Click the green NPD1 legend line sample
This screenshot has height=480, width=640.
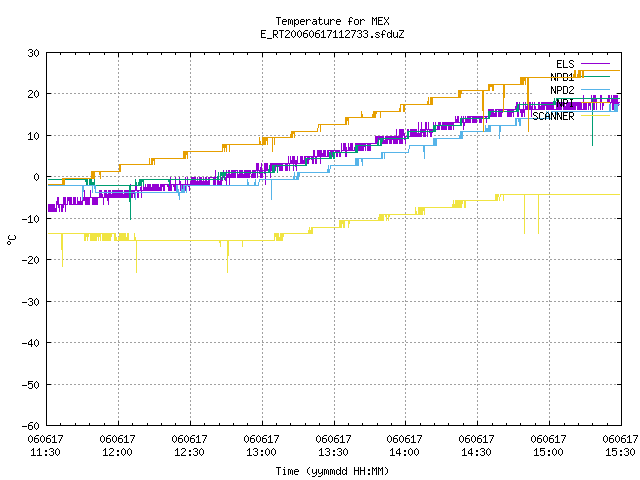pos(596,76)
